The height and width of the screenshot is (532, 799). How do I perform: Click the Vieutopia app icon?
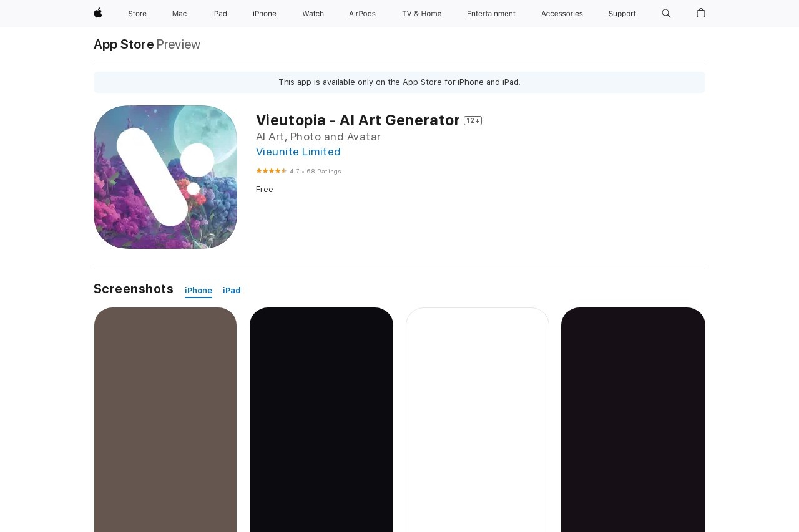tap(165, 177)
